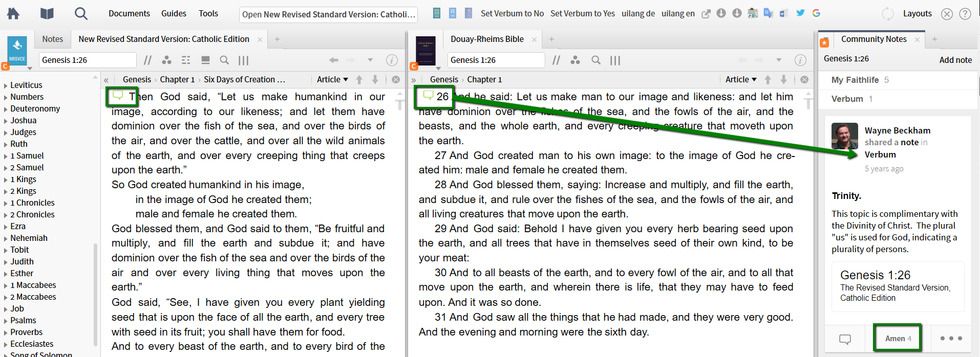Collapse NRSVCE contents pane with double chevron
980x357 pixels.
point(106,80)
